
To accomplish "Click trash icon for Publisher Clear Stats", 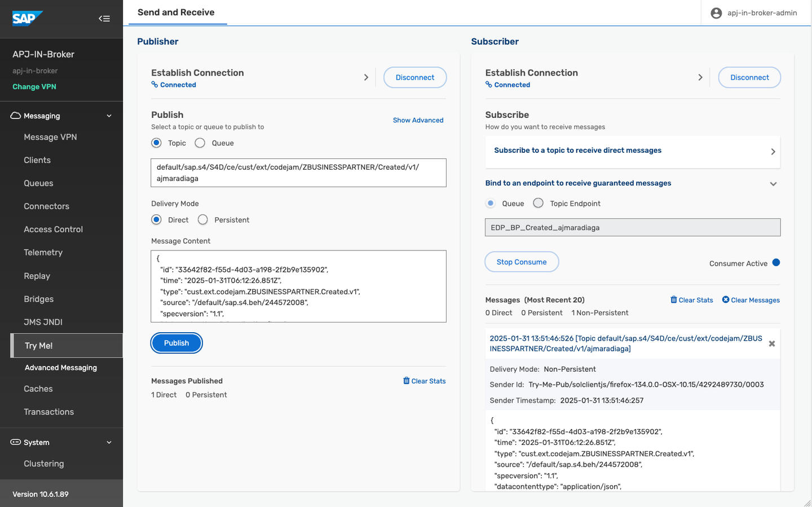I will click(407, 381).
